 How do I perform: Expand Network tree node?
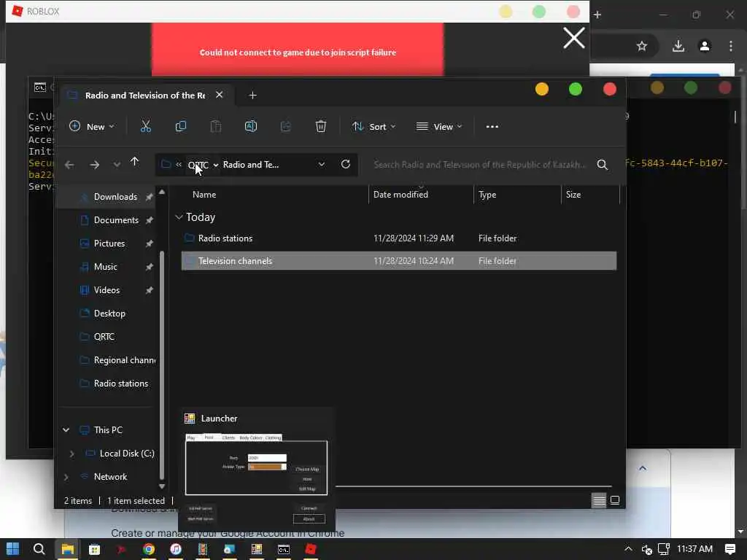tap(66, 477)
